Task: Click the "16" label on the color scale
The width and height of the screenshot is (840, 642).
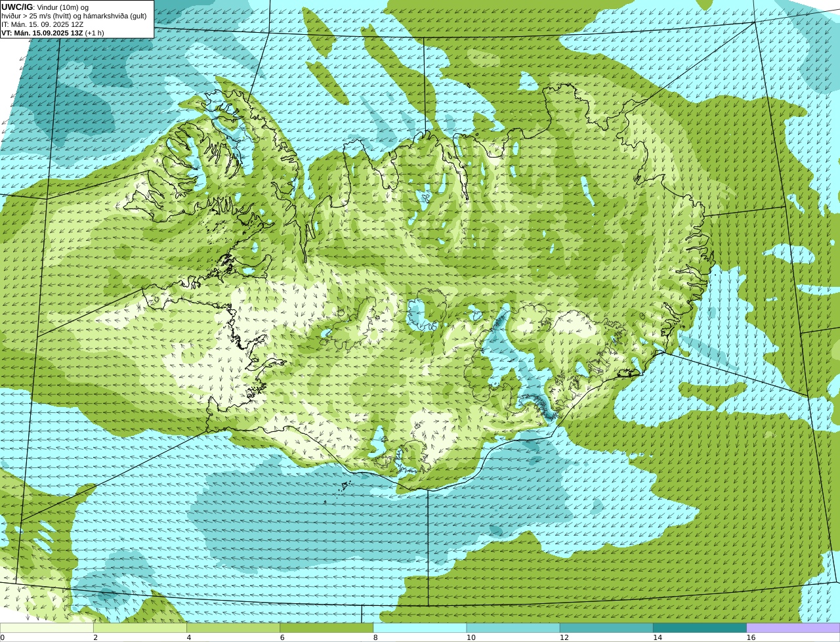Action: click(x=751, y=637)
